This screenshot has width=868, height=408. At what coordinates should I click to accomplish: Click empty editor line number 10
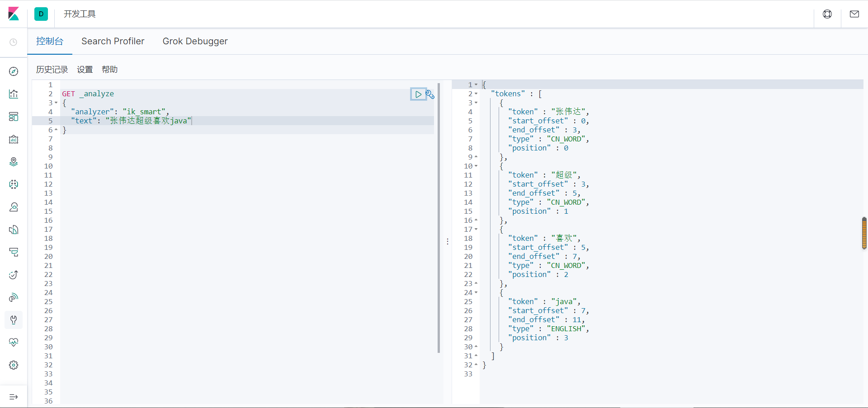click(x=48, y=166)
